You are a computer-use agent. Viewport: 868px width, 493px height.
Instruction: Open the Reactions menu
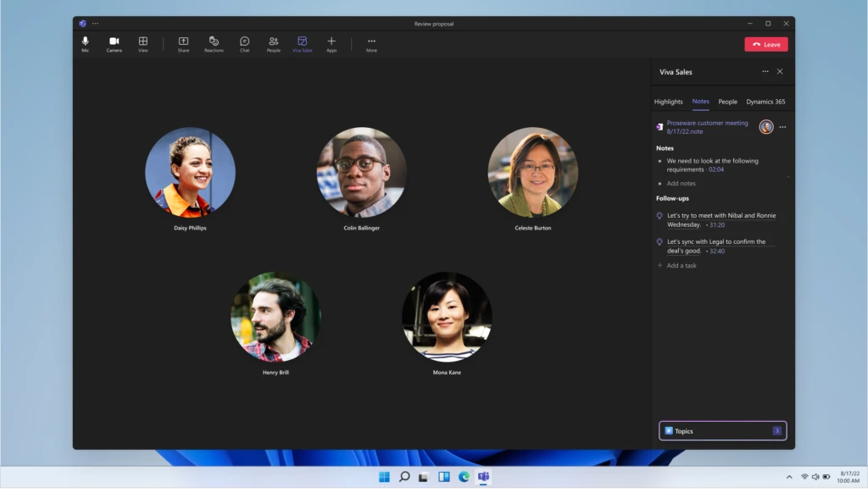pyautogui.click(x=214, y=43)
